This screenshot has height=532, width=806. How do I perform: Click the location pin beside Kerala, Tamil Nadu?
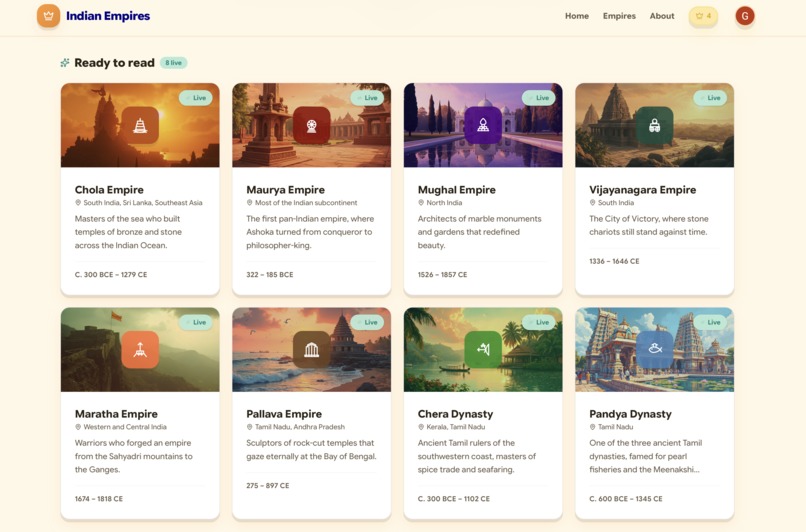[421, 427]
